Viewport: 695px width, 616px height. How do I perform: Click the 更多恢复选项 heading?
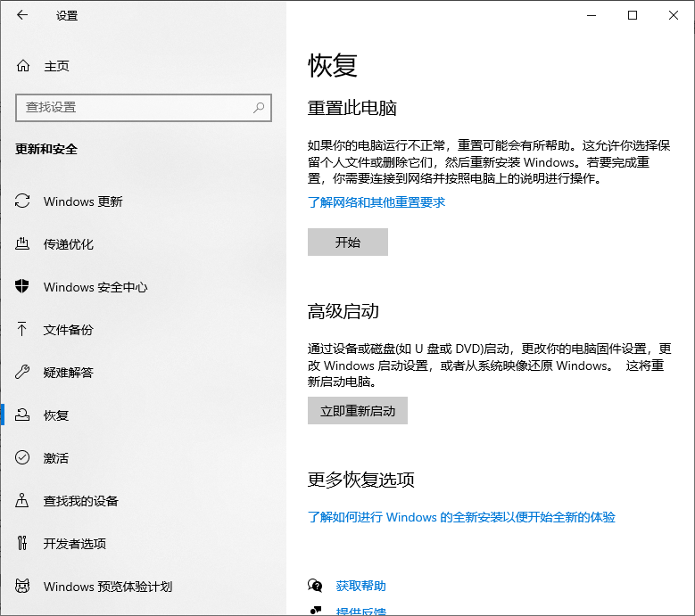361,480
